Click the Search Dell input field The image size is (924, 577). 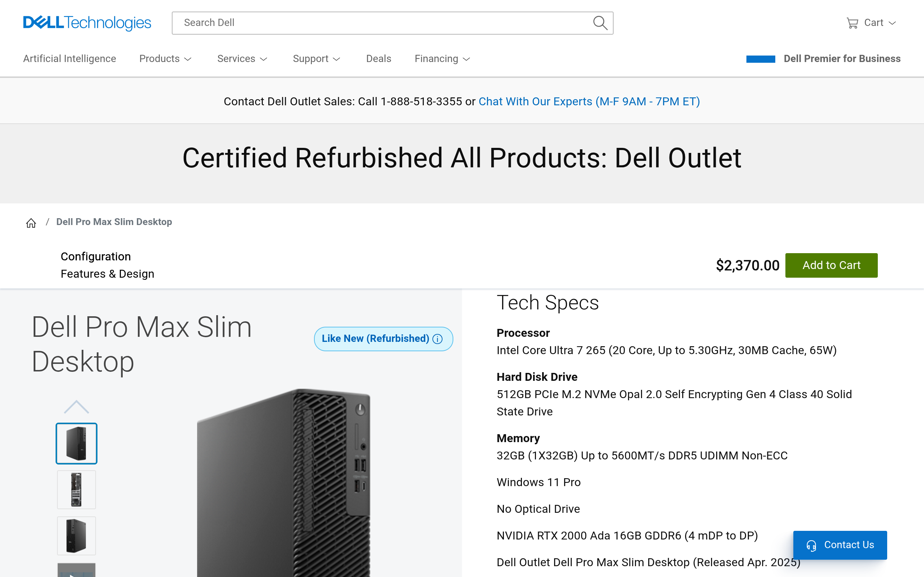(x=385, y=23)
